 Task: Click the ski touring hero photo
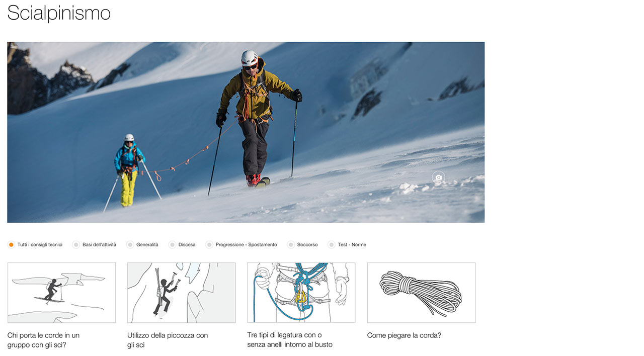[246, 132]
